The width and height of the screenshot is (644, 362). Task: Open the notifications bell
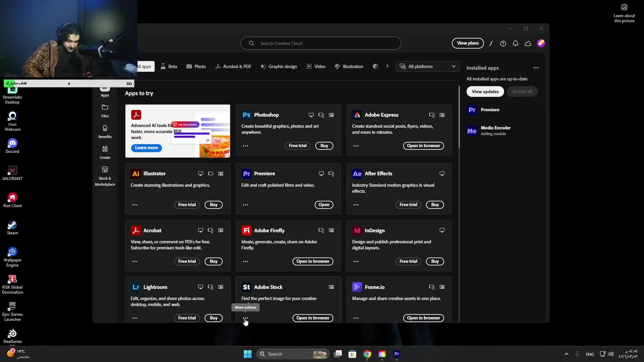pos(515,43)
